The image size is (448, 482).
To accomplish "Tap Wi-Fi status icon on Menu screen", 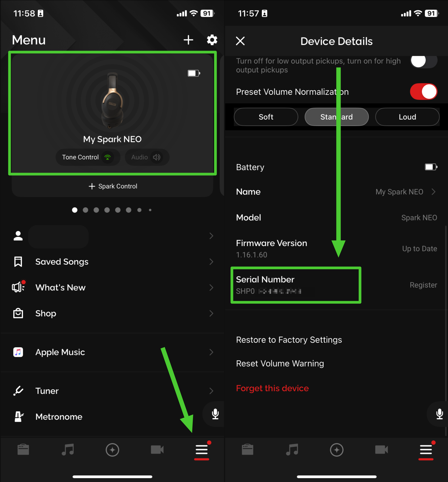I will [193, 13].
